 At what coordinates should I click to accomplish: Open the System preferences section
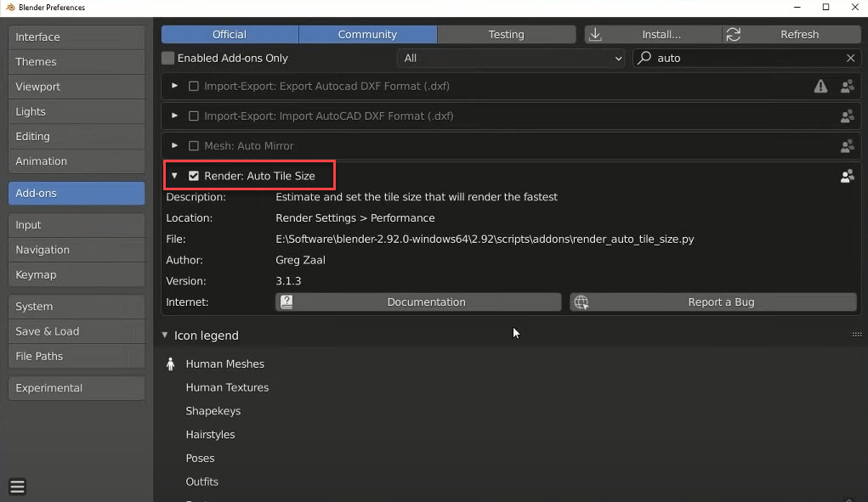(x=77, y=307)
